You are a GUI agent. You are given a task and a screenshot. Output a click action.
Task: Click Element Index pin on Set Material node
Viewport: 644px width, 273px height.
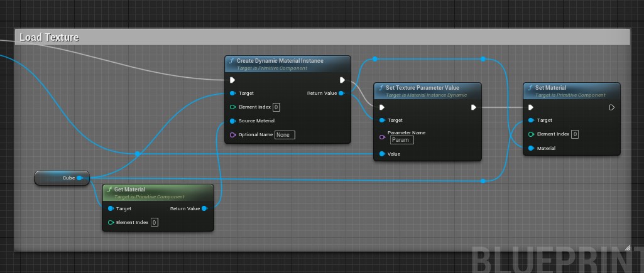click(531, 134)
